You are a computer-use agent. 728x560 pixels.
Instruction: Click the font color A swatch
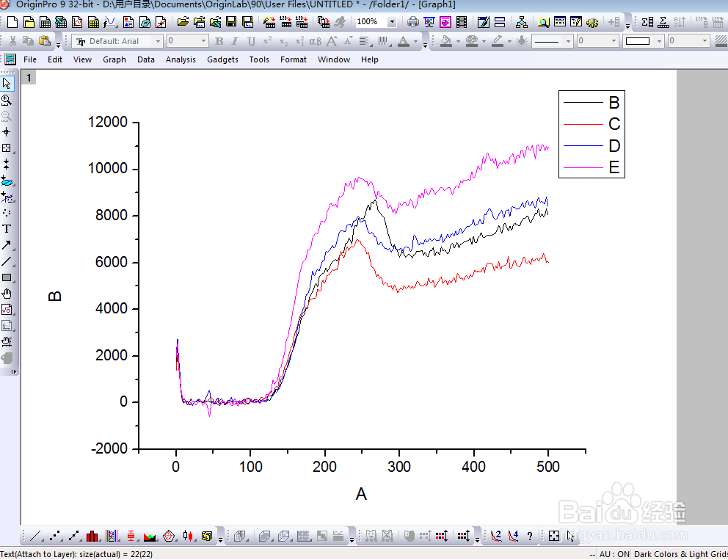404,41
